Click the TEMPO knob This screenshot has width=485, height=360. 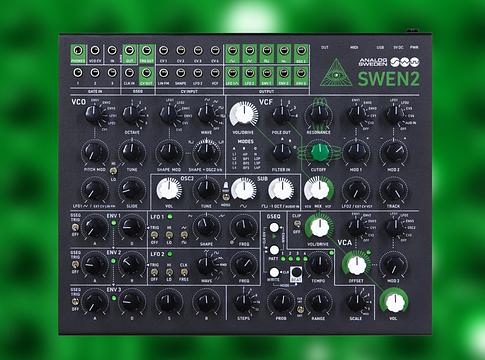pos(319,264)
